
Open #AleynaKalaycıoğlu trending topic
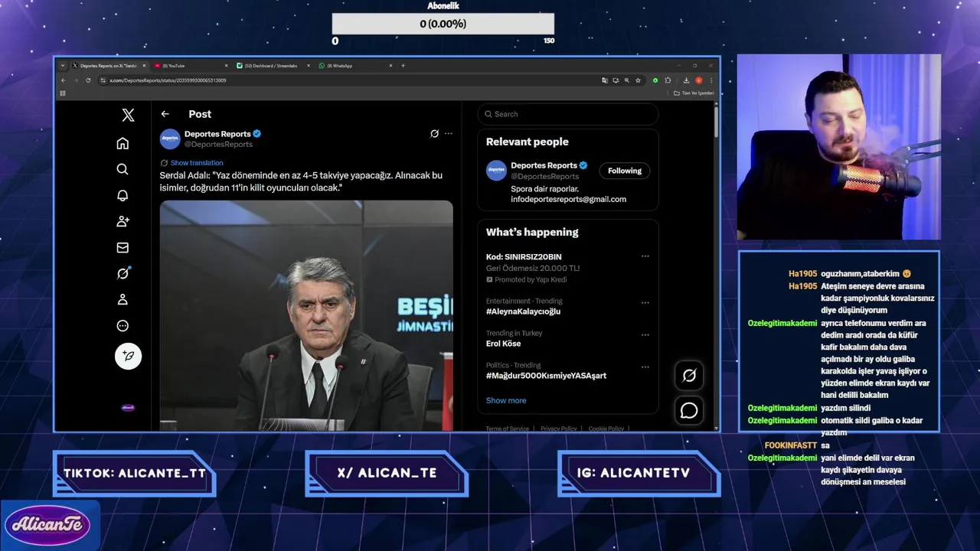[x=523, y=311]
